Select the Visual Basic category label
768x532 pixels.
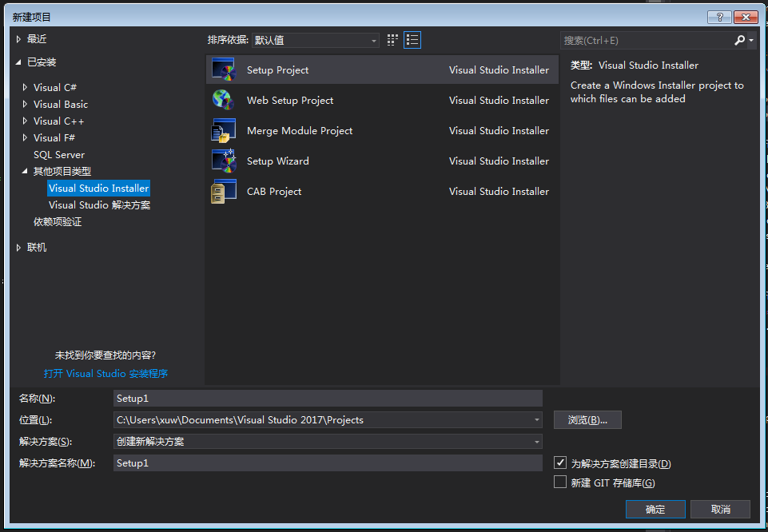coord(61,105)
